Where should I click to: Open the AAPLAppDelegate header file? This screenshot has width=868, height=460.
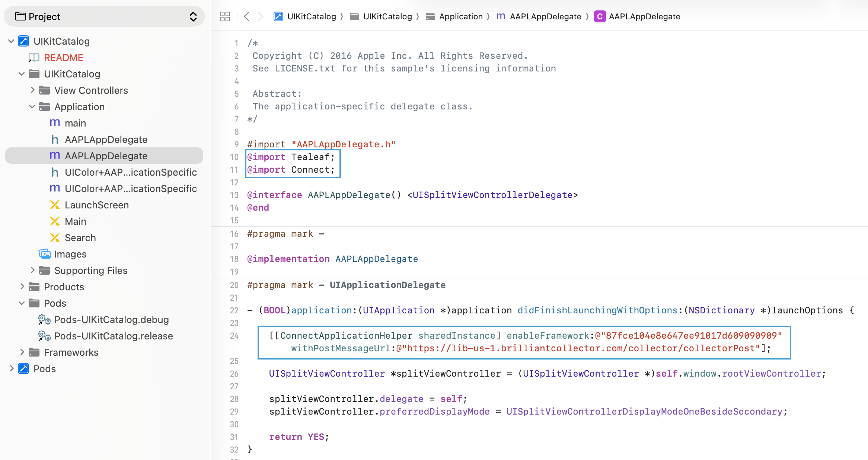click(106, 139)
